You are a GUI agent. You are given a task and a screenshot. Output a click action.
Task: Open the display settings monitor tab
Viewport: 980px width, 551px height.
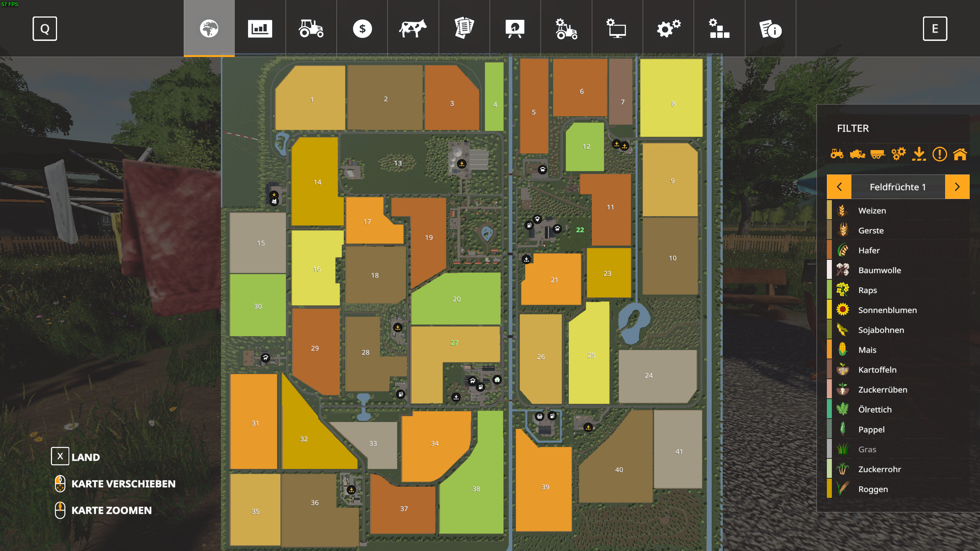tap(617, 28)
